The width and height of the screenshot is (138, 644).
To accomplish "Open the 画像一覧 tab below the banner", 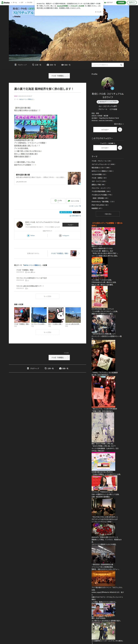I will (51, 65).
